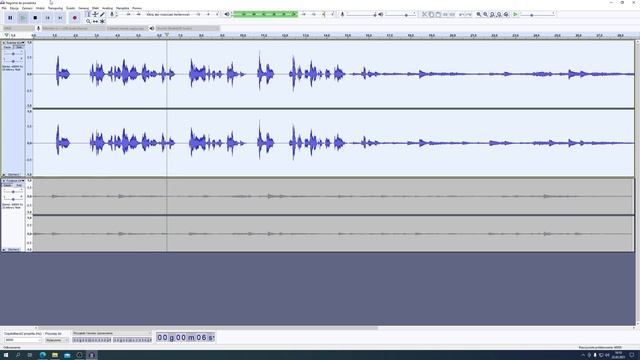Click the Zoom toggle icon

click(507, 14)
